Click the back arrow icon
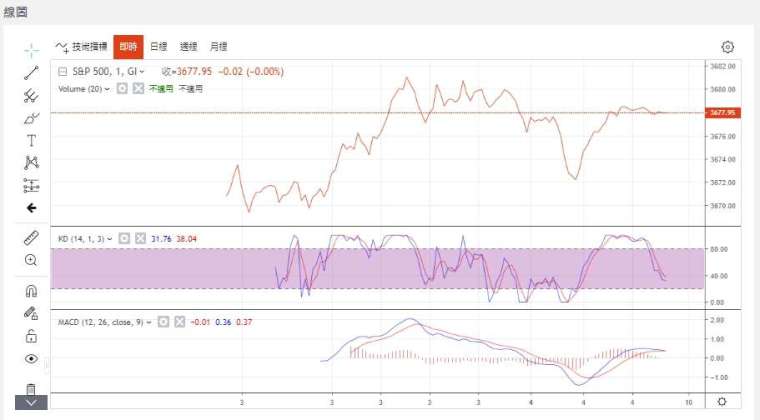The height and width of the screenshot is (420, 760). coord(32,208)
